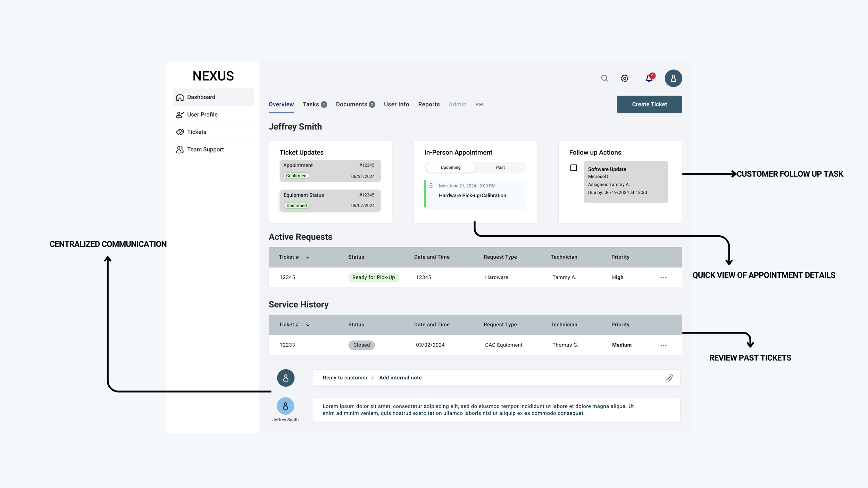Sort Service History by Ticket # arrow
This screenshot has width=868, height=488.
coord(308,325)
